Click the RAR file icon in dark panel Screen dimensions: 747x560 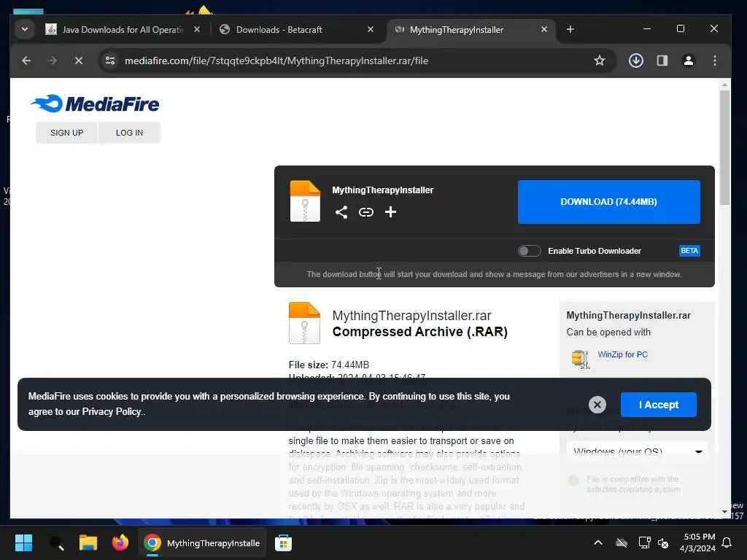305,201
